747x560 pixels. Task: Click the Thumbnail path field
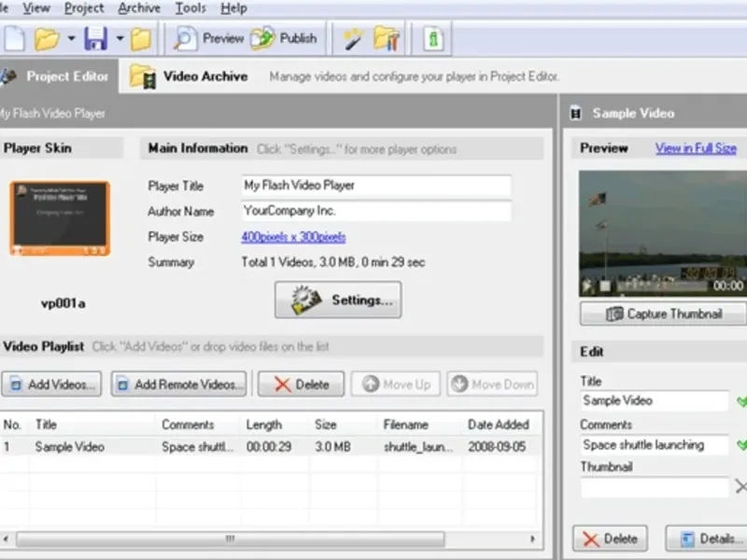[x=655, y=487]
